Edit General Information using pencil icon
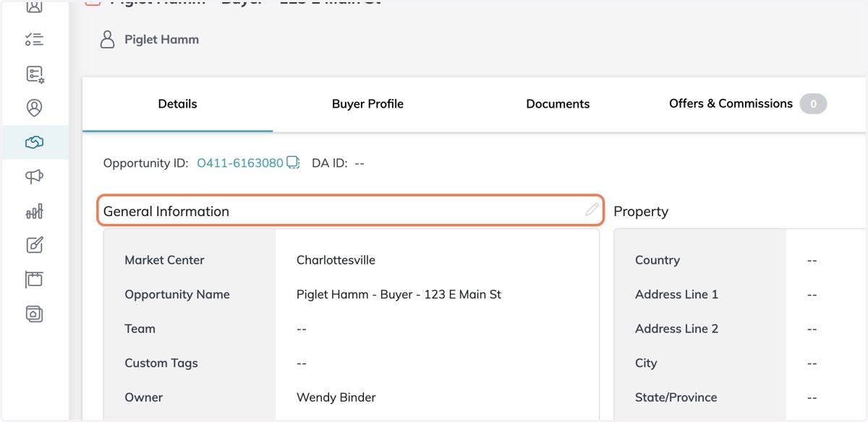Image resolution: width=868 pixels, height=422 pixels. 592,210
